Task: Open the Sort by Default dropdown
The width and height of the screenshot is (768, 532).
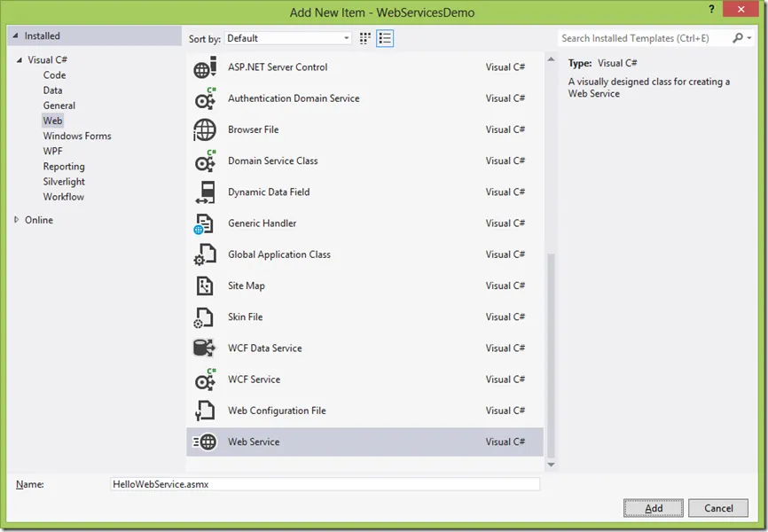Action: (288, 38)
